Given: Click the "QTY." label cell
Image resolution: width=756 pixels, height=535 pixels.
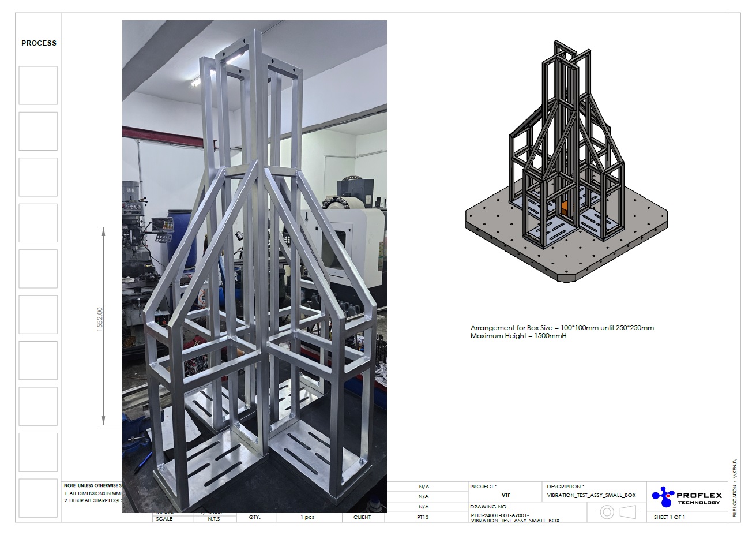Looking at the screenshot, I should (255, 517).
